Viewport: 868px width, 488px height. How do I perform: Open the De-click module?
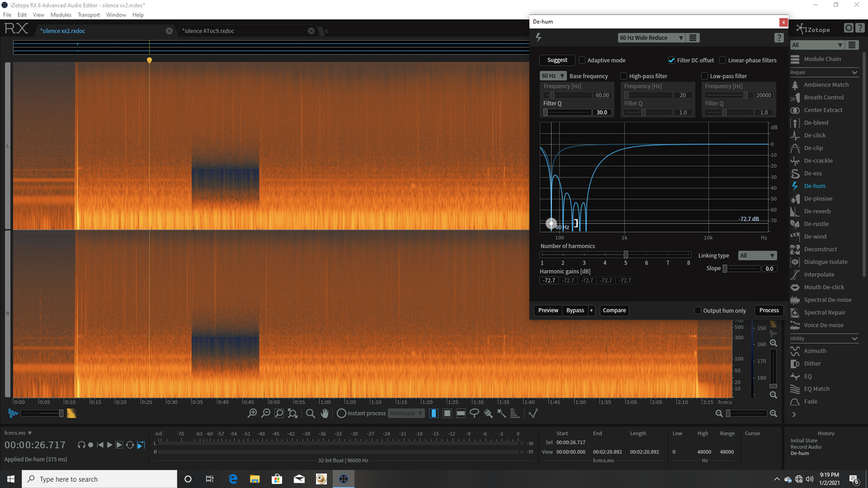pos(809,136)
